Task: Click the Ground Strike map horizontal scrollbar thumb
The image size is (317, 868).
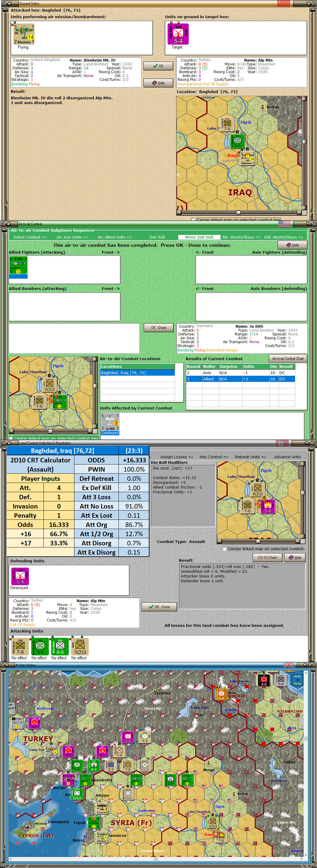Action: 238,213
